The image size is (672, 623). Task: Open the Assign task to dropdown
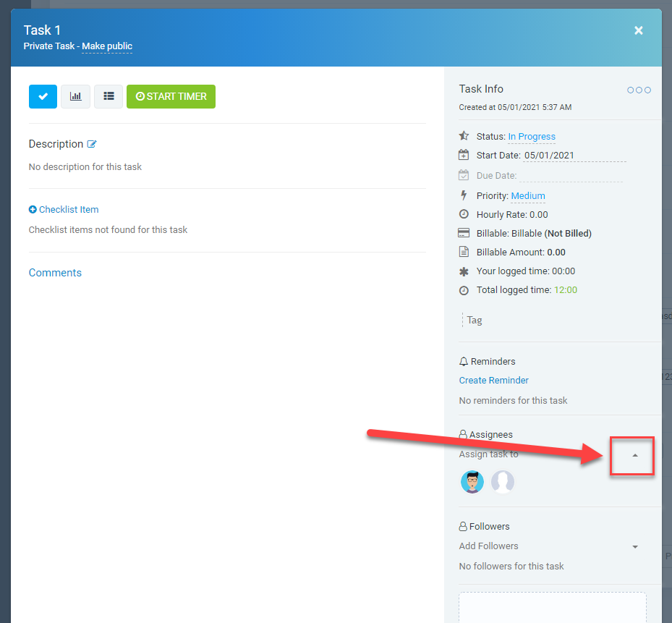pyautogui.click(x=548, y=454)
